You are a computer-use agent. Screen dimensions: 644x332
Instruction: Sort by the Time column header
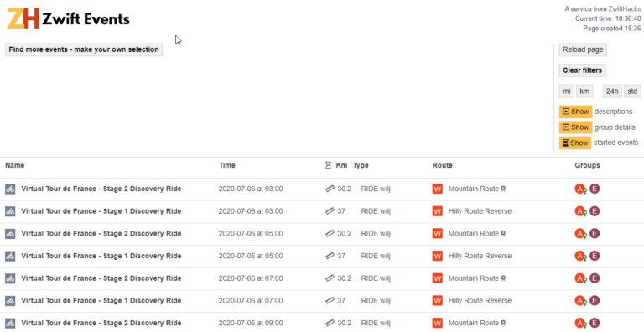coord(227,165)
